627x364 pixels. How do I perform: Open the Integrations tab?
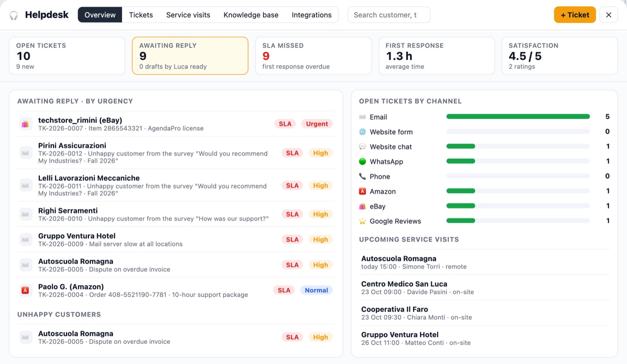[312, 15]
